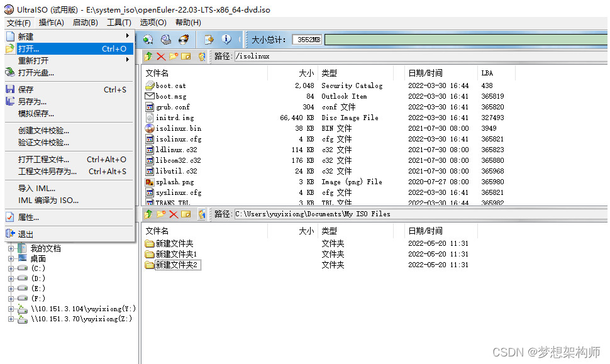
Task: Expand the 10.151.3.70 network drive node
Action: [x=11, y=319]
